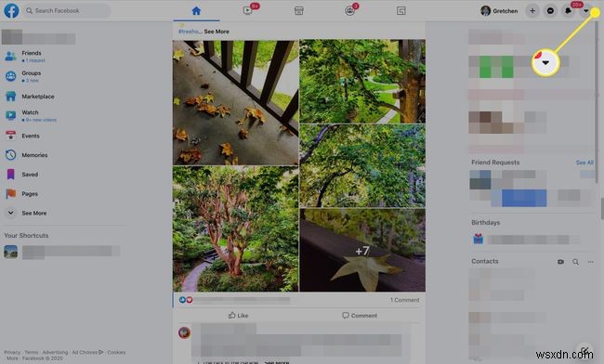Open the Marketplace tab in top bar
This screenshot has height=364, width=604.
[299, 11]
